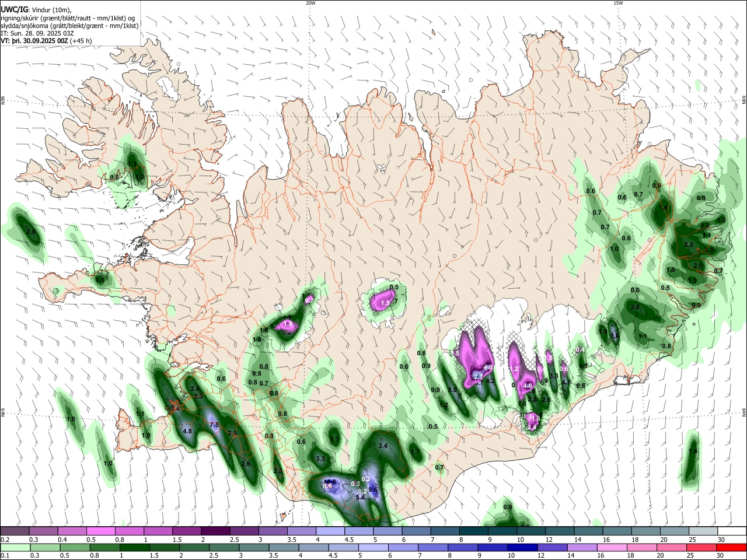Click the 'UWC/IG: Vindur (10m)' title text

[35, 10]
